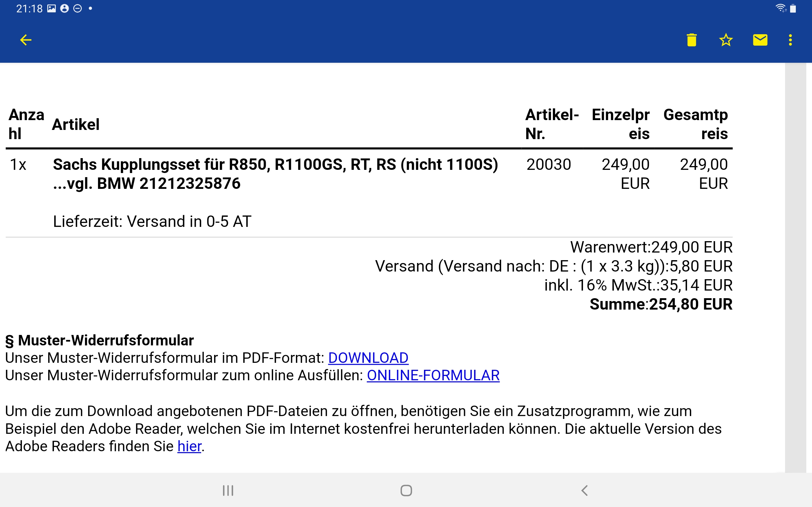Tap the Android recent apps button
The height and width of the screenshot is (507, 812).
(228, 491)
